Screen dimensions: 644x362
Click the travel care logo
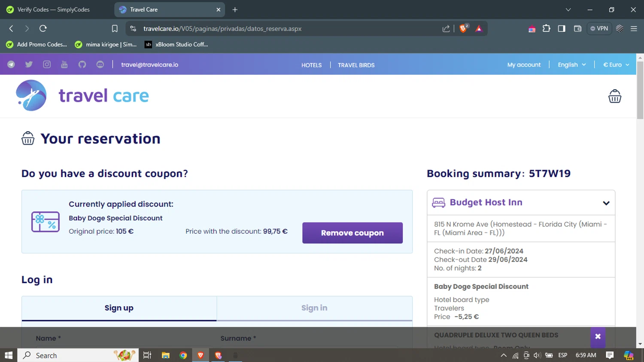pos(82,95)
